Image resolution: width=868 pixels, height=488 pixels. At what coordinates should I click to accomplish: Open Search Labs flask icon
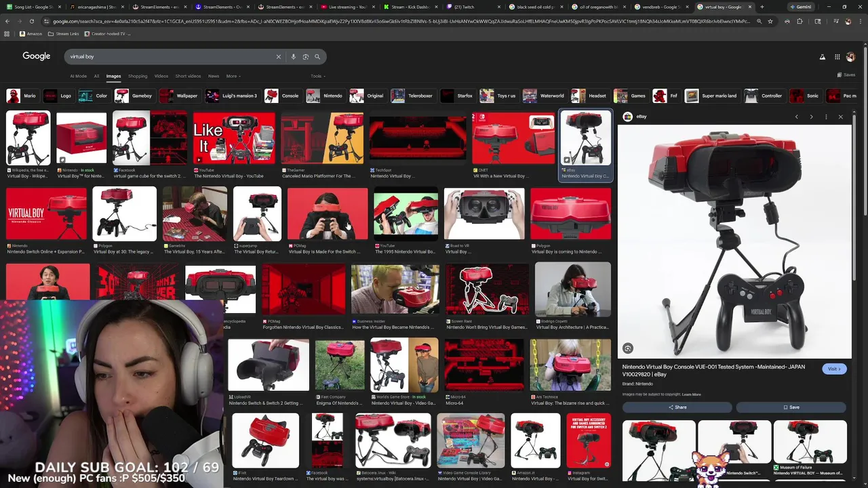(x=823, y=57)
